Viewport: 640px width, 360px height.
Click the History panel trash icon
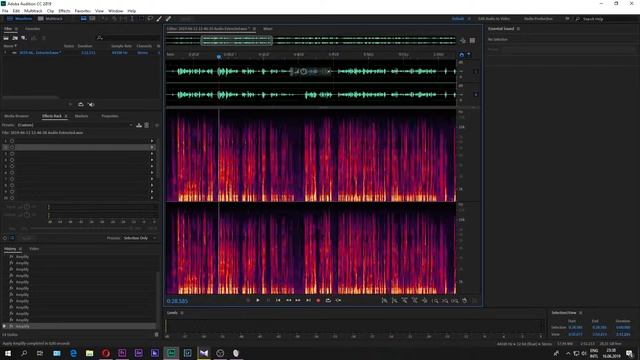[x=156, y=334]
